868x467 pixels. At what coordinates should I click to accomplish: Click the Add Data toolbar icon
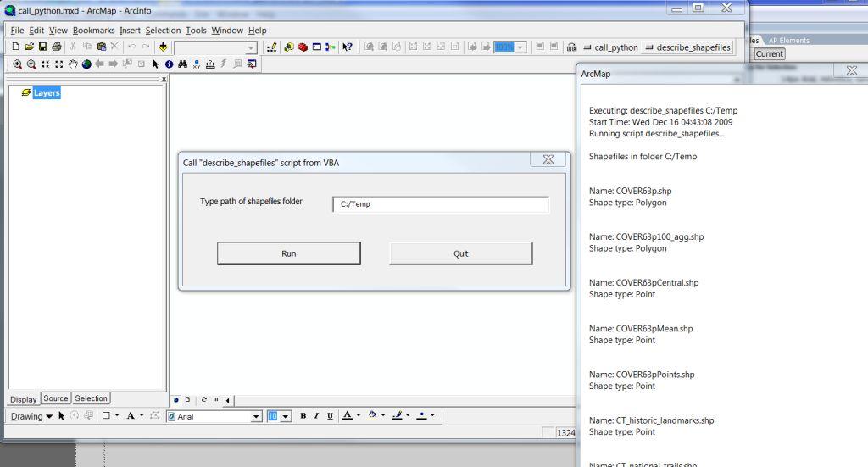(164, 47)
